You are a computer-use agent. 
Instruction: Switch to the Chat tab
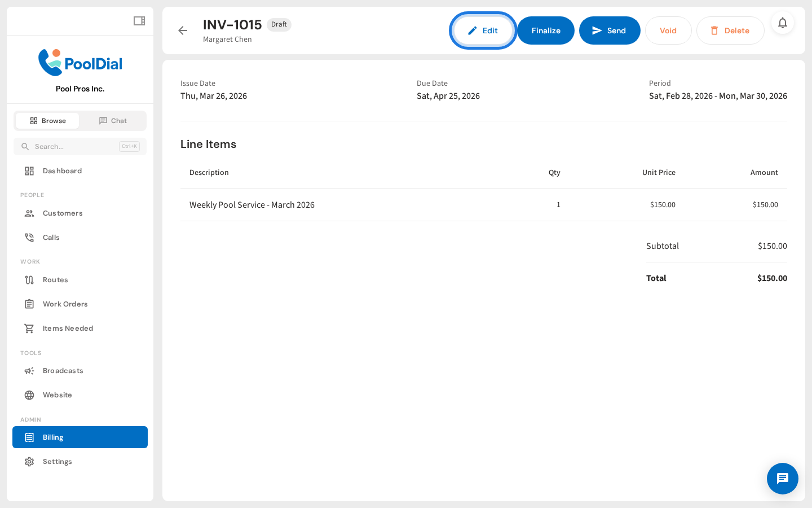coord(113,120)
